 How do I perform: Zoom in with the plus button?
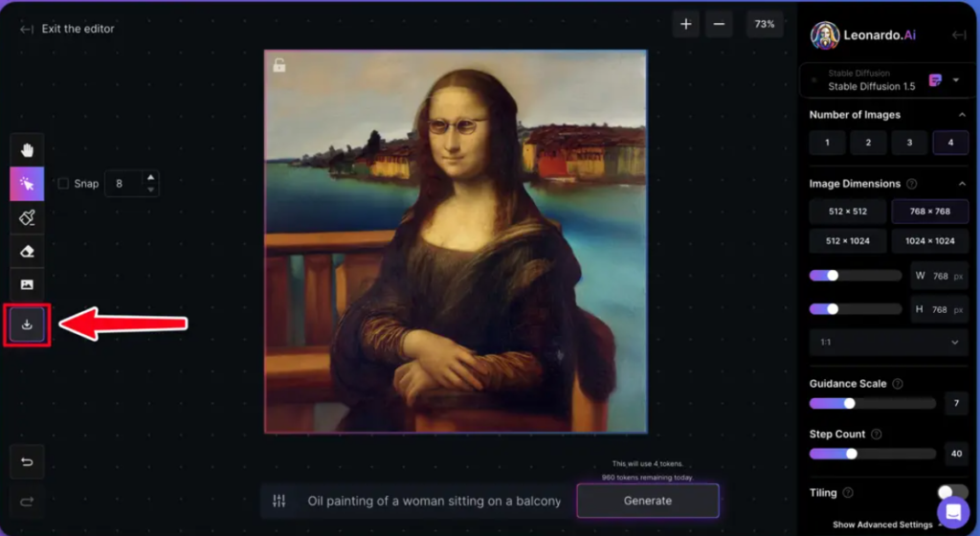(x=685, y=24)
